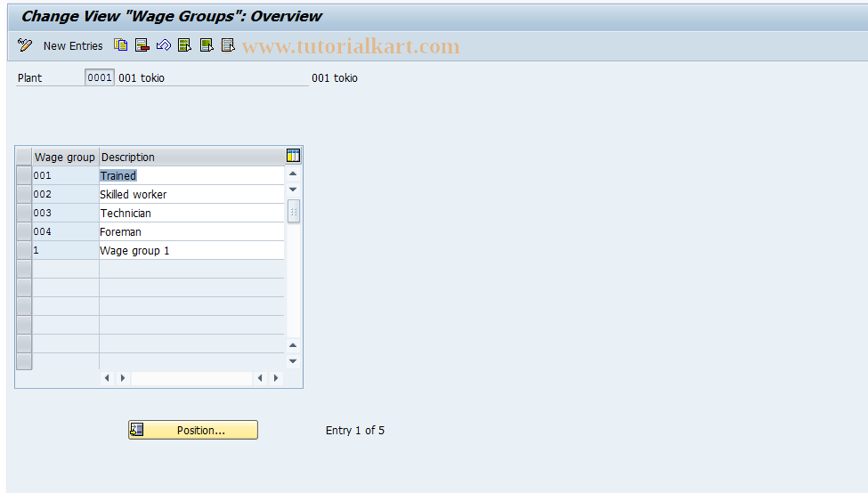
Task: Click the Wage group column header
Action: coord(65,158)
